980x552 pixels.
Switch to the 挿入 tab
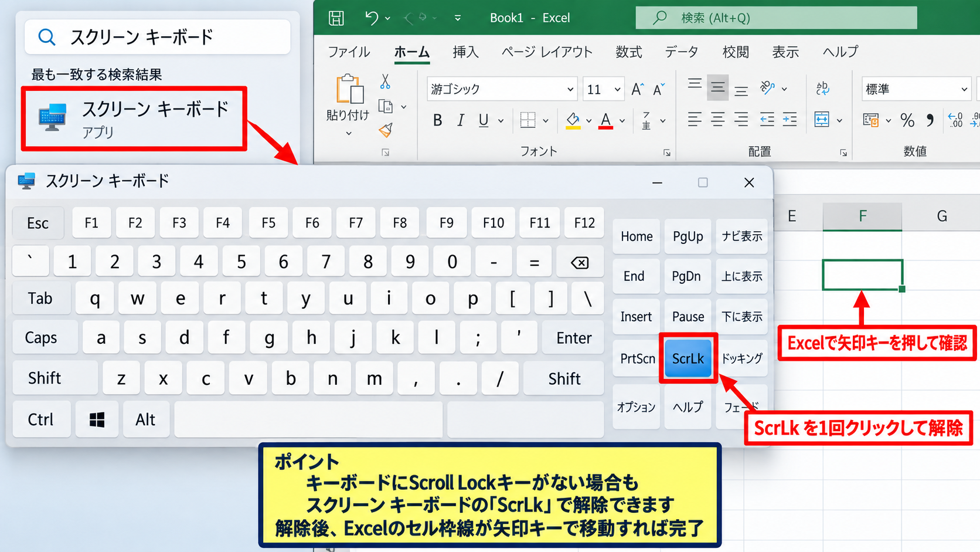click(465, 52)
